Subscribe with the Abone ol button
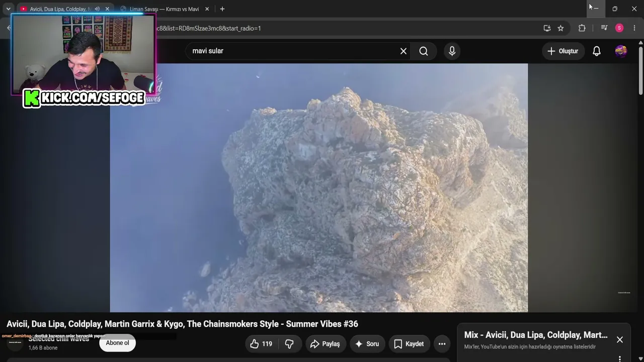Image resolution: width=644 pixels, height=362 pixels. tap(117, 343)
